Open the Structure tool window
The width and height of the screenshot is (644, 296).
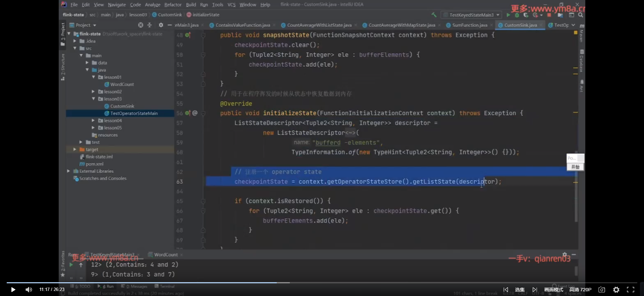tap(63, 67)
